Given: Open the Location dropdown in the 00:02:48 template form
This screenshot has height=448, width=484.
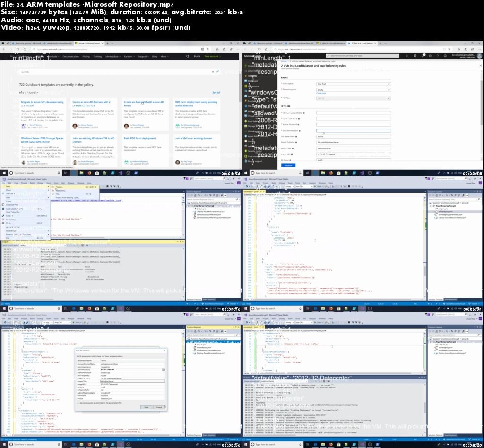Looking at the screenshot, I should (x=354, y=98).
